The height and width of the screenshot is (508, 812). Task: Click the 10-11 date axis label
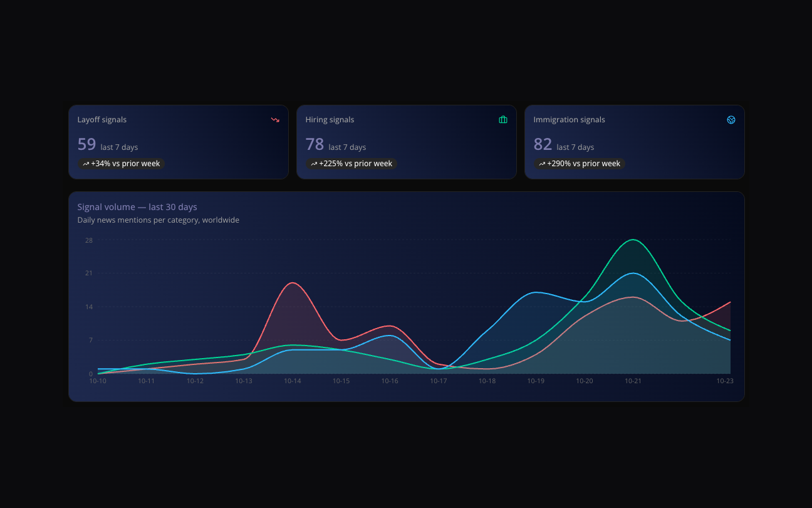pos(146,381)
